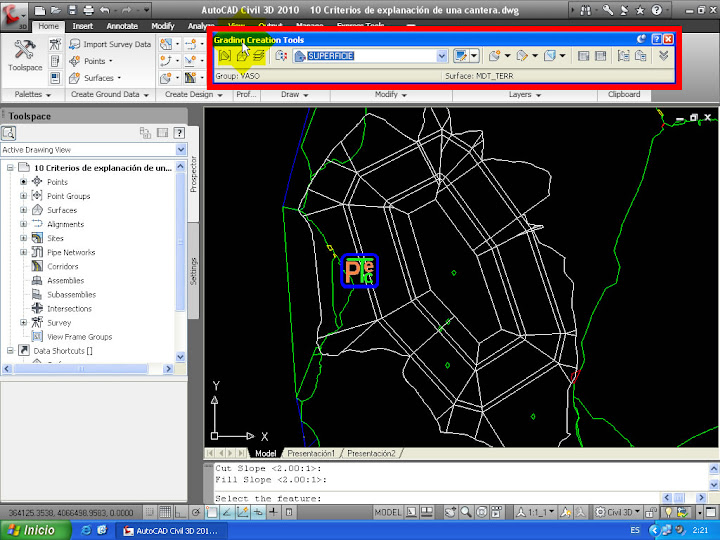Collapse the Data Shortcuts node

(10, 351)
